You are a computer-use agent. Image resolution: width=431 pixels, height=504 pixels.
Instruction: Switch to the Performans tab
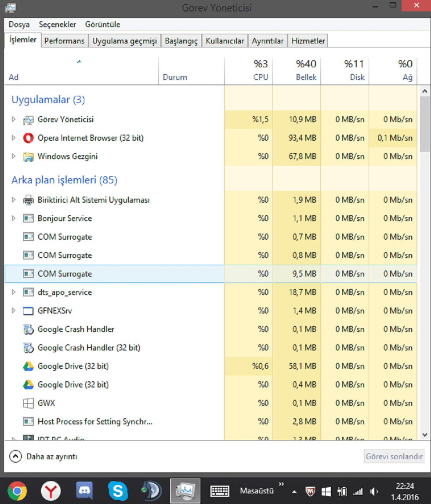click(x=64, y=41)
